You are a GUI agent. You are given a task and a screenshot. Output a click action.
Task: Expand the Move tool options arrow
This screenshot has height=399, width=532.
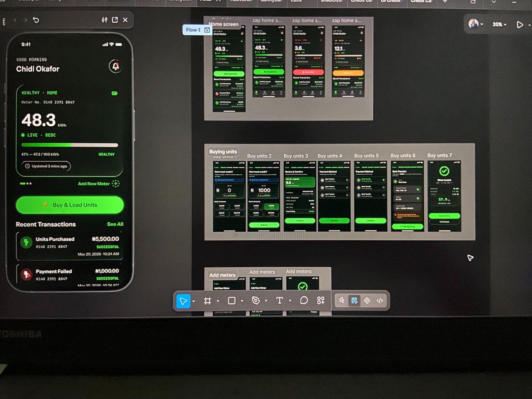(x=194, y=301)
